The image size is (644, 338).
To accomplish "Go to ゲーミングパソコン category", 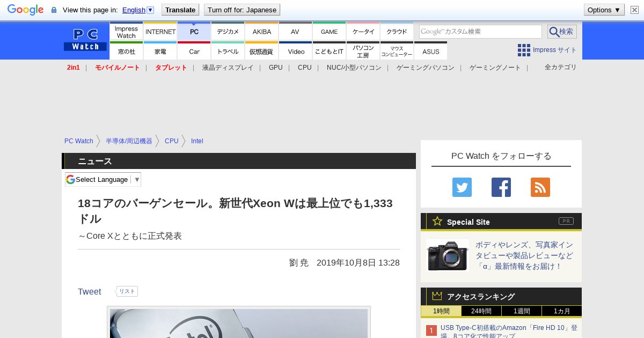I will point(426,68).
